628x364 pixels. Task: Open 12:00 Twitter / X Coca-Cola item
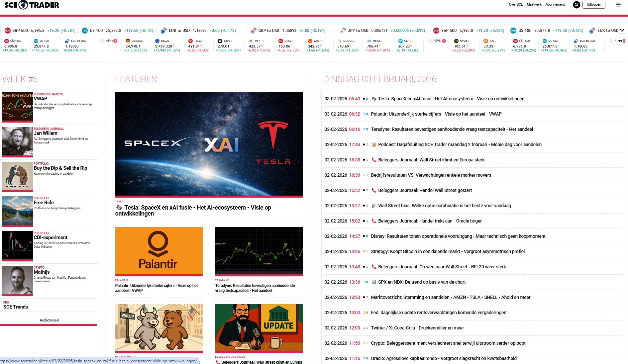417,328
